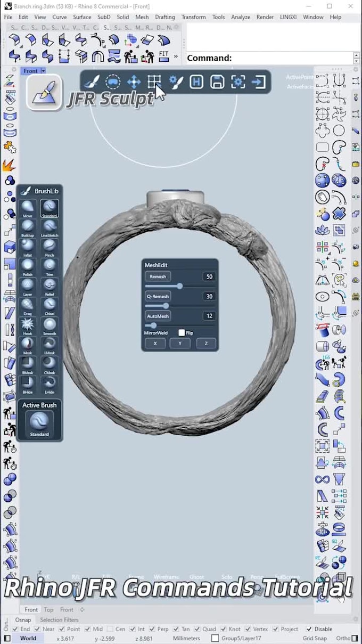Switch to the Top viewport tab

click(x=48, y=609)
